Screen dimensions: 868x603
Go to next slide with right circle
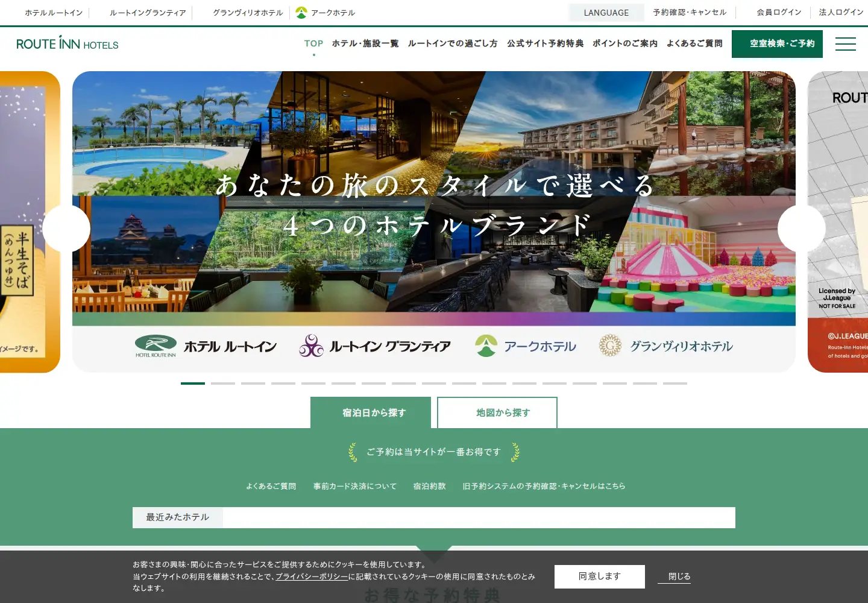tap(802, 229)
